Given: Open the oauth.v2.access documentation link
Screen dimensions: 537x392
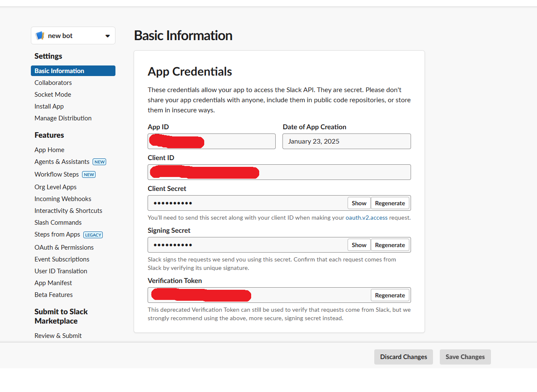Looking at the screenshot, I should (x=367, y=218).
